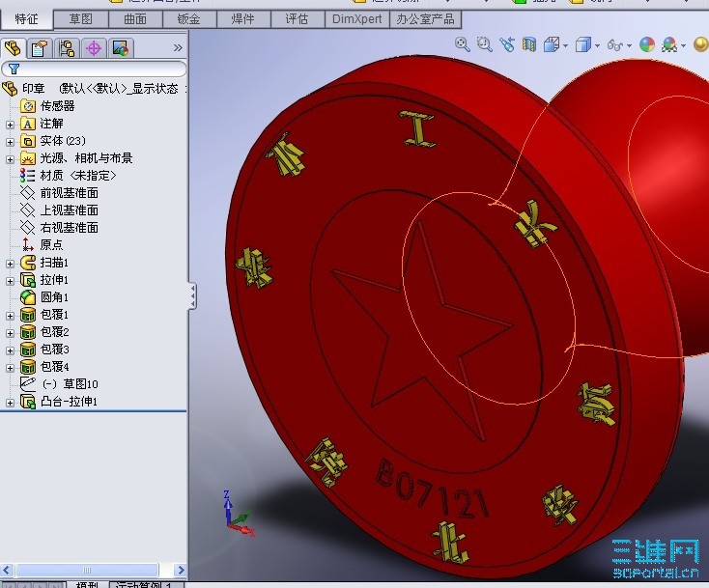The image size is (709, 588).
Task: Collapse the feature tree panel handle
Action: coord(192,296)
